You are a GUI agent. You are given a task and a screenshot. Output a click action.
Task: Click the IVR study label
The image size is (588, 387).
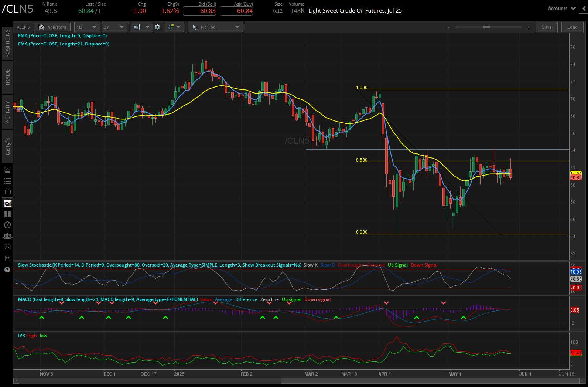(21, 336)
